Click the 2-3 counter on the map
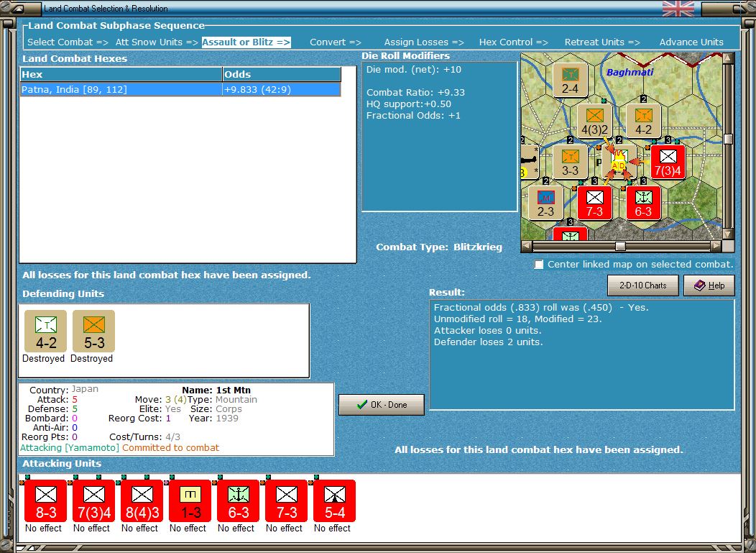 click(545, 204)
